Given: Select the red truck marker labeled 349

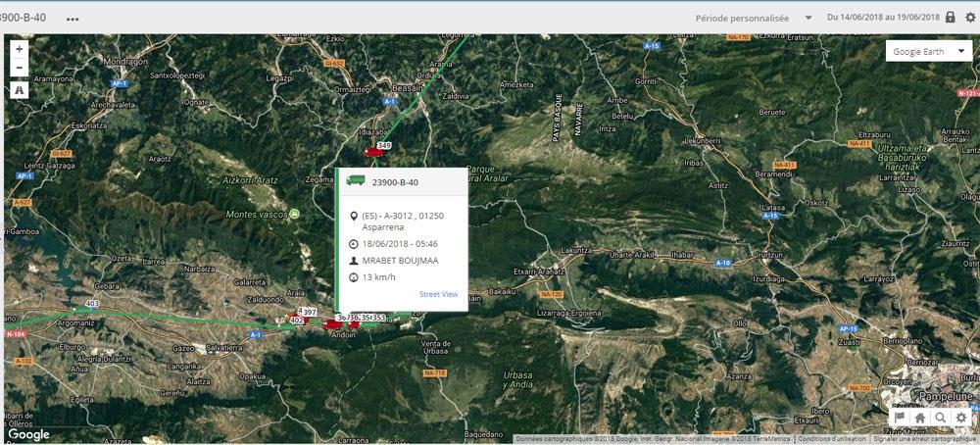Looking at the screenshot, I should point(374,152).
